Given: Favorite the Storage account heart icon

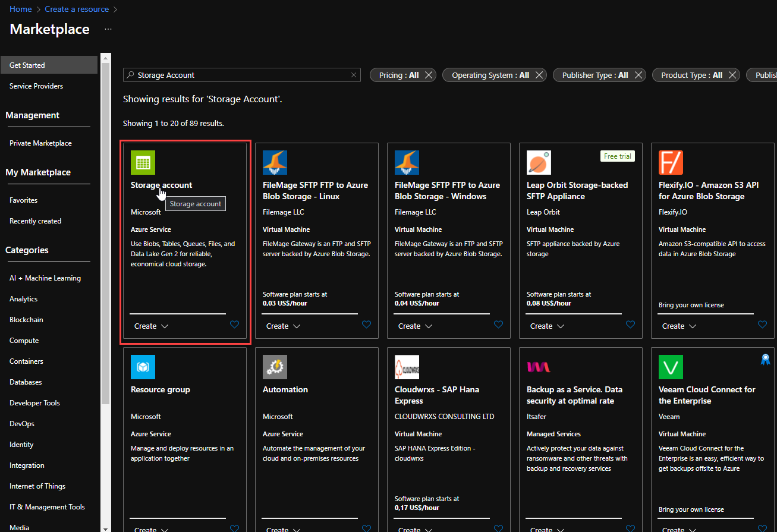Looking at the screenshot, I should [234, 325].
